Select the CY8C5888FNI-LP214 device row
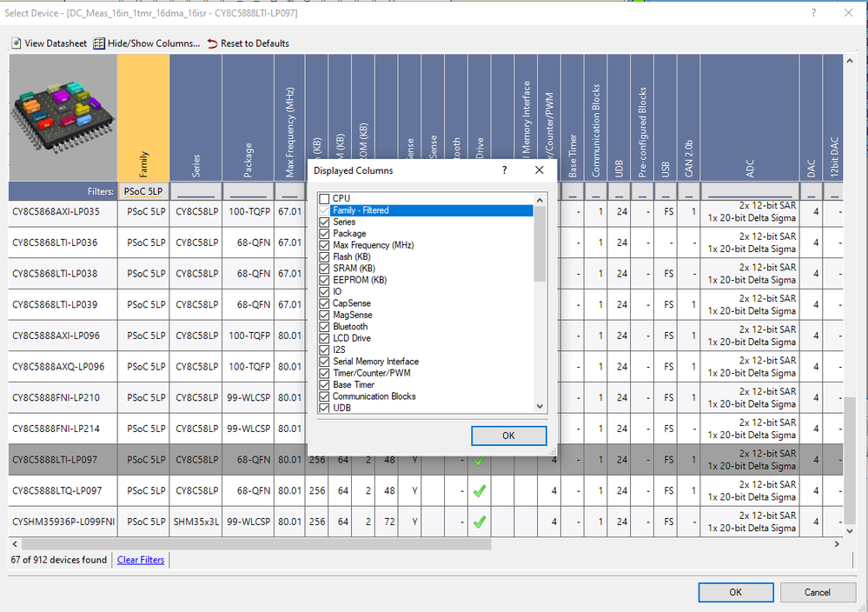This screenshot has width=868, height=612. click(x=425, y=429)
